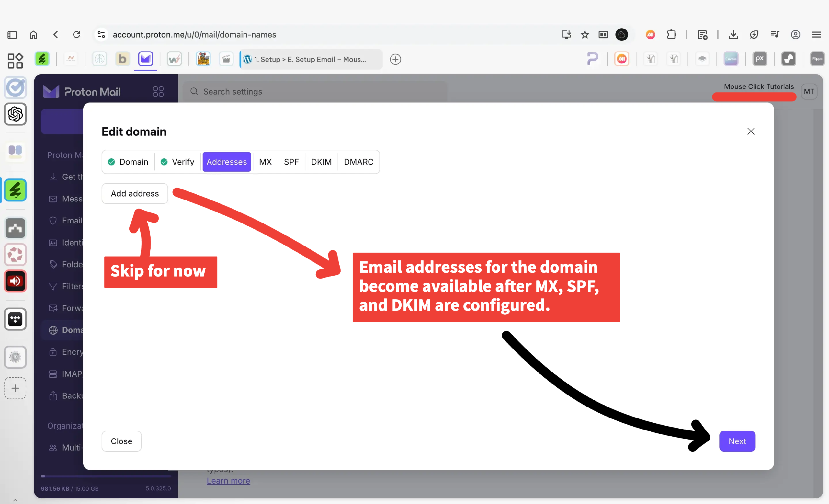
Task: Toggle the browser sidebar panel icon
Action: pyautogui.click(x=12, y=35)
